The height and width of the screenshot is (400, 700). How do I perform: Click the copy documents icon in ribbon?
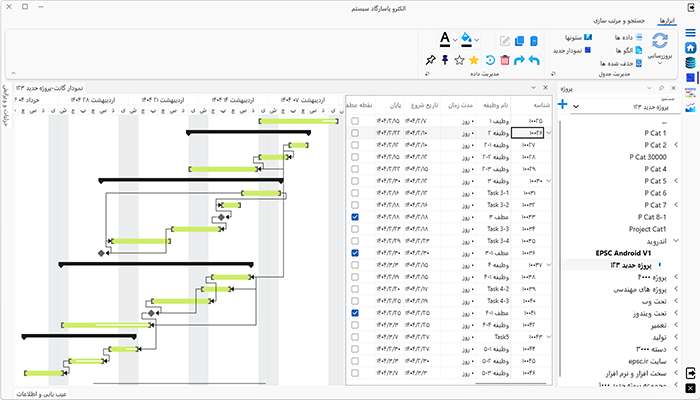520,40
